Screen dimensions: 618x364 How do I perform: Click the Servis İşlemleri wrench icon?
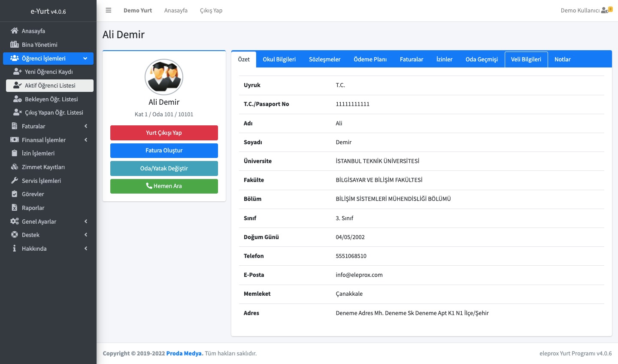15,181
